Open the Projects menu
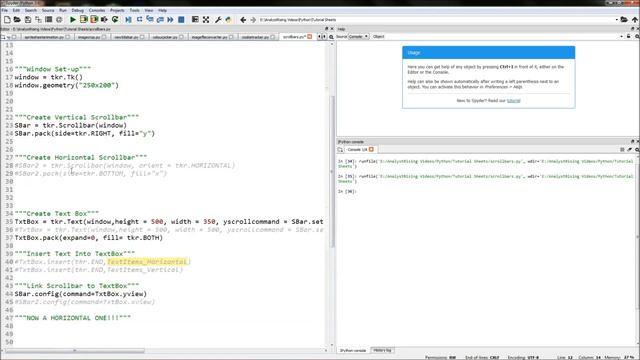The height and width of the screenshot is (360, 640). pos(117,10)
